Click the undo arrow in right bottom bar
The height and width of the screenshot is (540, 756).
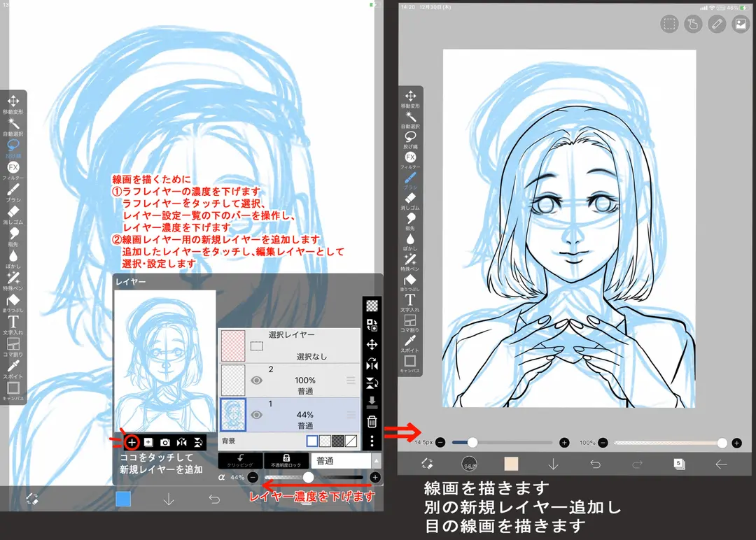[596, 464]
